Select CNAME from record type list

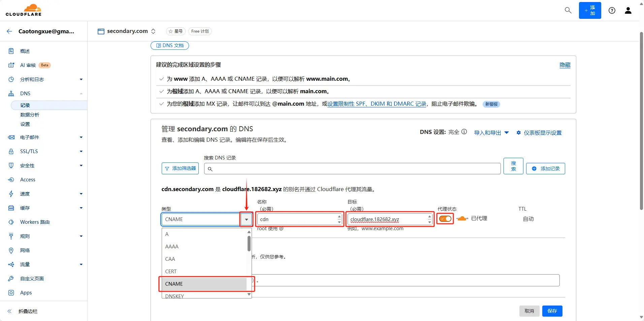(204, 284)
